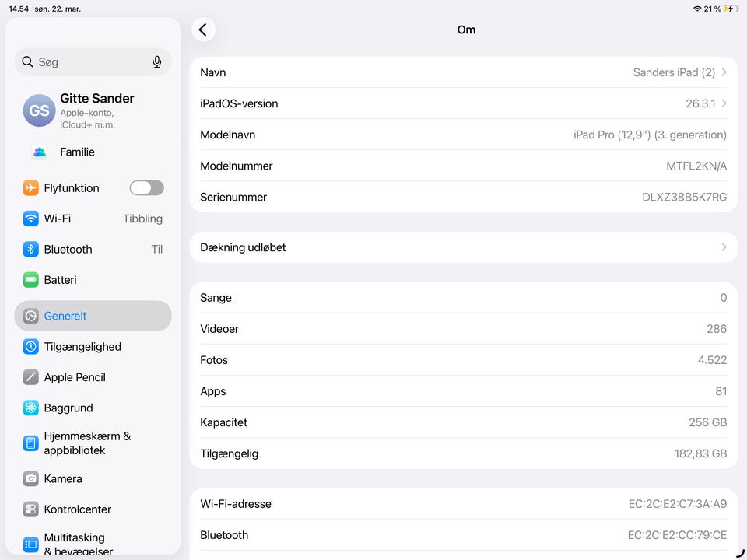Tap the Sange count 0
Screen dimensions: 747x560
coord(723,298)
